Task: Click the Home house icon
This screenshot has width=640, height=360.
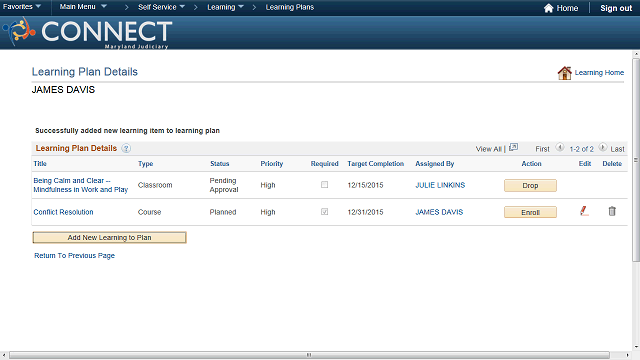Action: coord(548,8)
